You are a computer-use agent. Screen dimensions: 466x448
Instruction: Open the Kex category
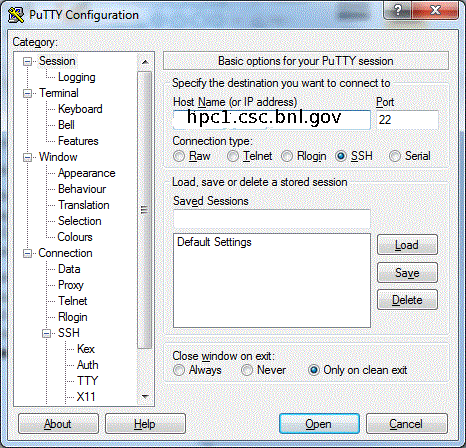point(86,349)
